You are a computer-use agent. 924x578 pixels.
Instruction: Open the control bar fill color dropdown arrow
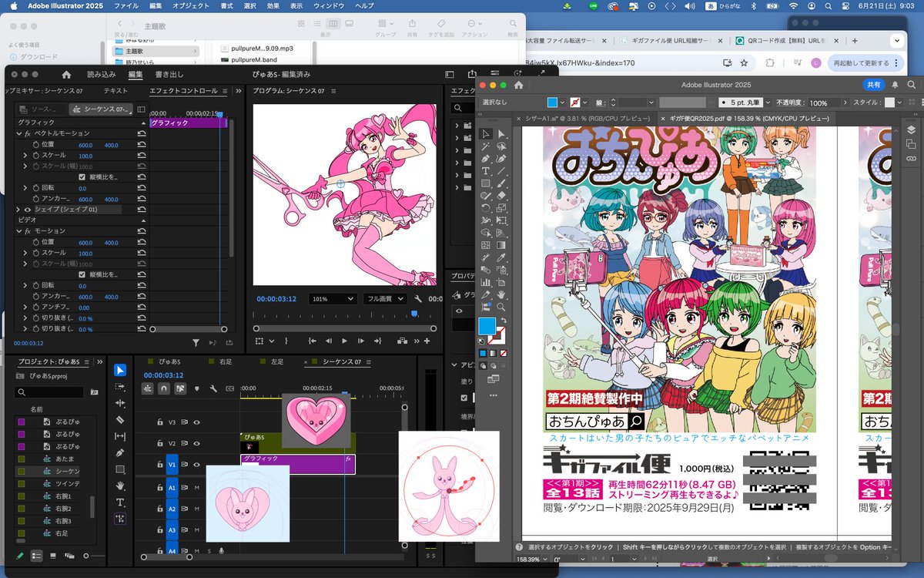[x=562, y=102]
